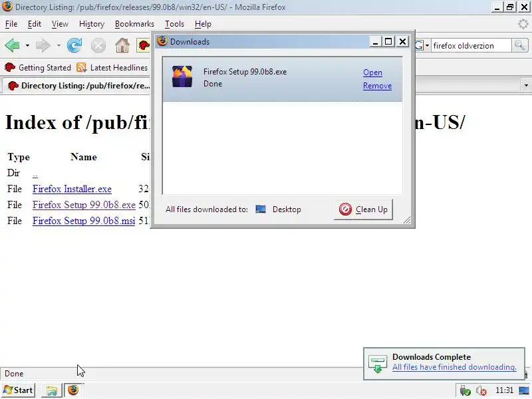Open the Windows Start menu

(18, 390)
